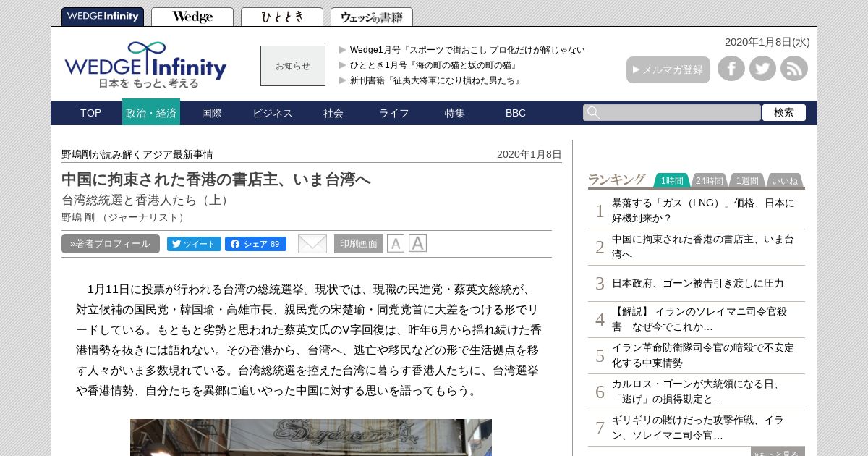
Task: Select the larger font size A icon
Action: [417, 243]
